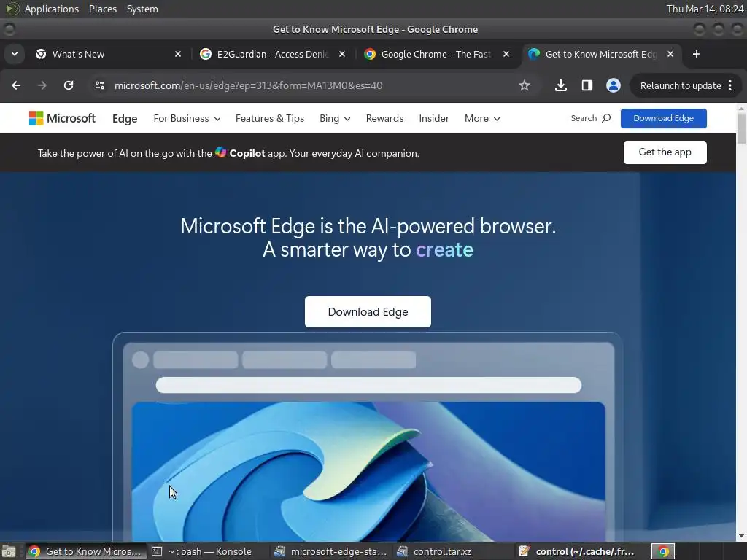Click the Copilot logo icon in banner
Image resolution: width=747 pixels, height=560 pixels.
pyautogui.click(x=220, y=152)
